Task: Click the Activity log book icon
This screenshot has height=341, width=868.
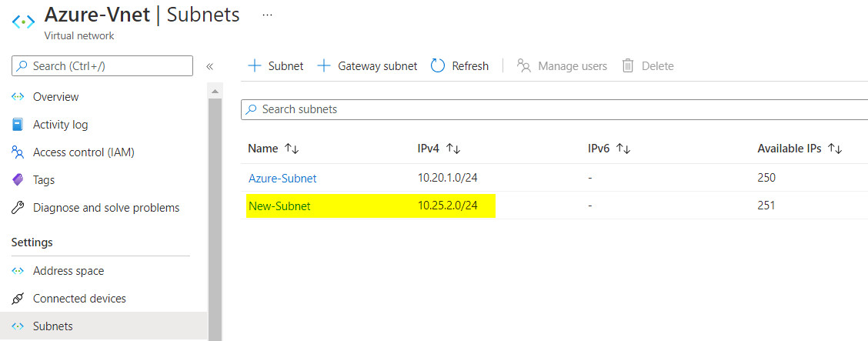Action: click(x=18, y=125)
